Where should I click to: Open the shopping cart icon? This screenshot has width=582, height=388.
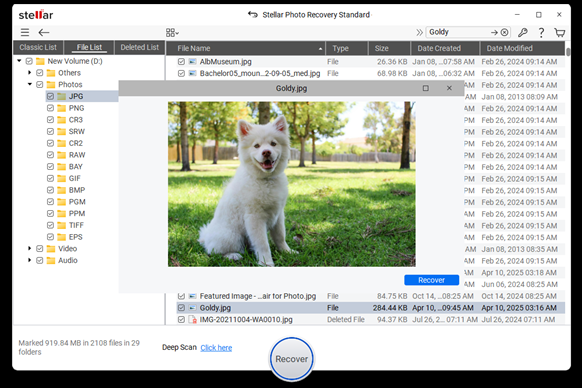click(x=559, y=33)
